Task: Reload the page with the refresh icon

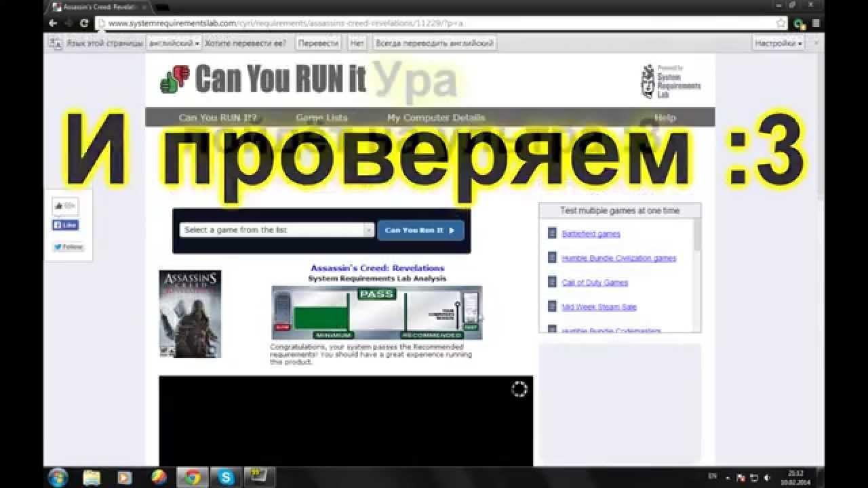Action: [84, 23]
